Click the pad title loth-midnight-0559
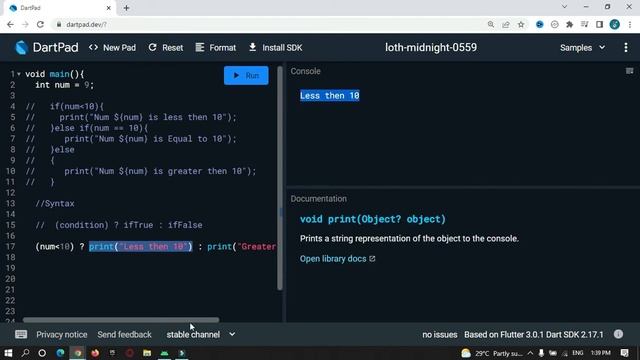The width and height of the screenshot is (640, 360). pyautogui.click(x=431, y=47)
